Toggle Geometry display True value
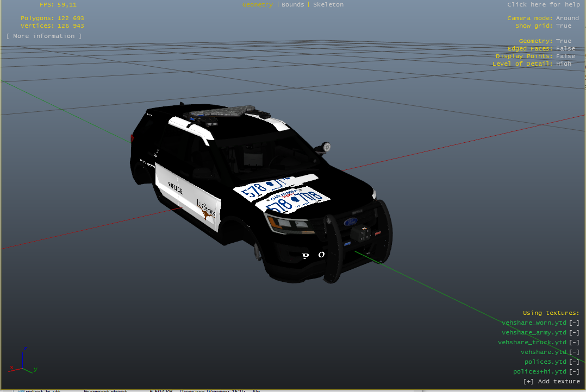 point(564,41)
